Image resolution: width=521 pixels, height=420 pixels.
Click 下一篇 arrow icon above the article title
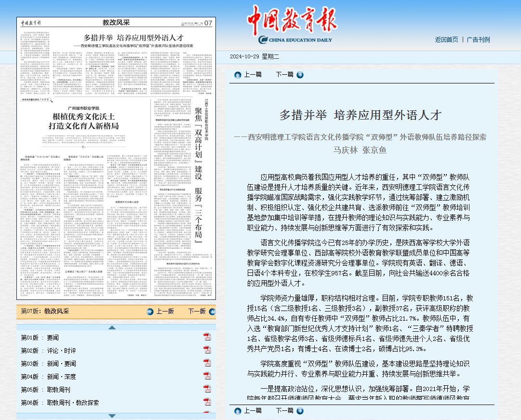tap(300, 74)
